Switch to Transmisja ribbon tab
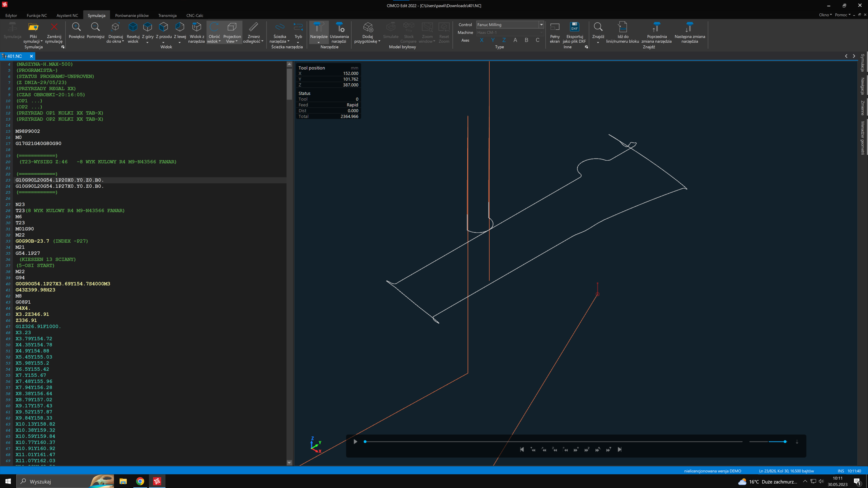The height and width of the screenshot is (488, 868). 167,16
